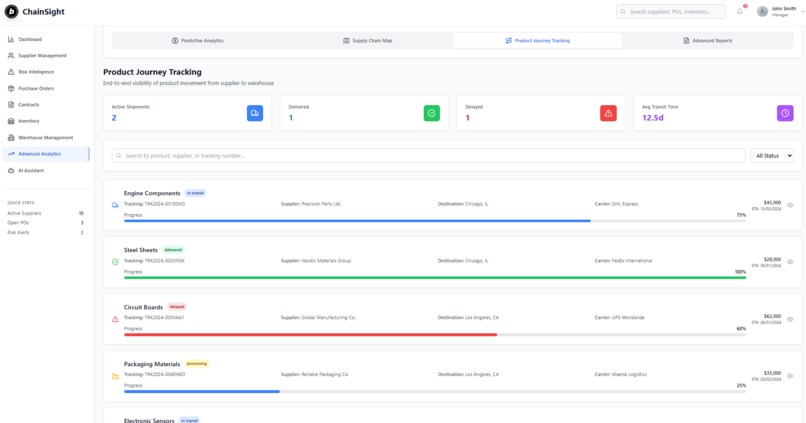
Task: Click the 'processing' badge on Packaging Materials
Action: 197,364
